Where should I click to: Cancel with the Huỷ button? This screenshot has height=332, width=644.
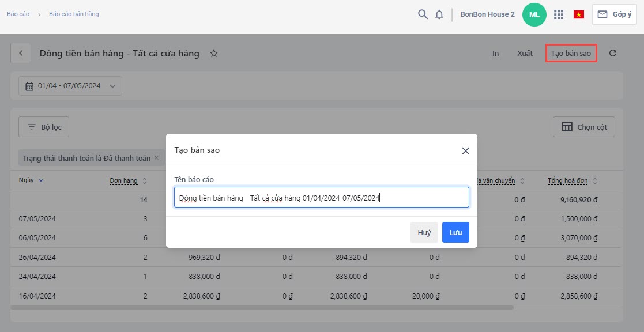pyautogui.click(x=424, y=232)
